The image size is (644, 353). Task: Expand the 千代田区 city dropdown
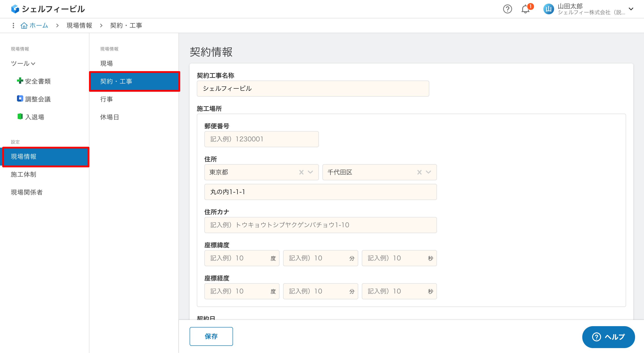(428, 172)
